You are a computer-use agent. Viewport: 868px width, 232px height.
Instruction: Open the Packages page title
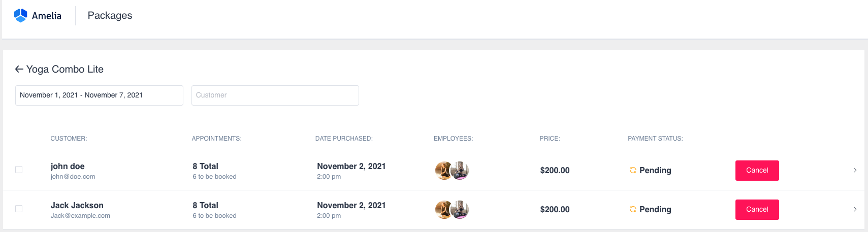pos(110,16)
